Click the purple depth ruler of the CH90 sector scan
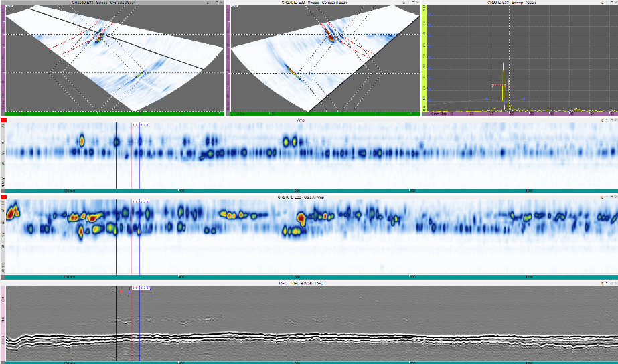This screenshot has height=364, width=618. tap(3, 58)
